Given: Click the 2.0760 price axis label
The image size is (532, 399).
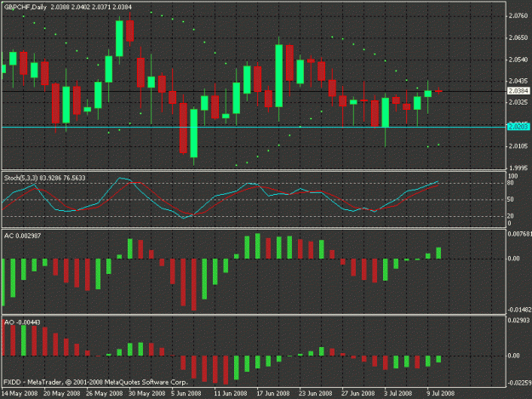Looking at the screenshot, I should tap(518, 15).
